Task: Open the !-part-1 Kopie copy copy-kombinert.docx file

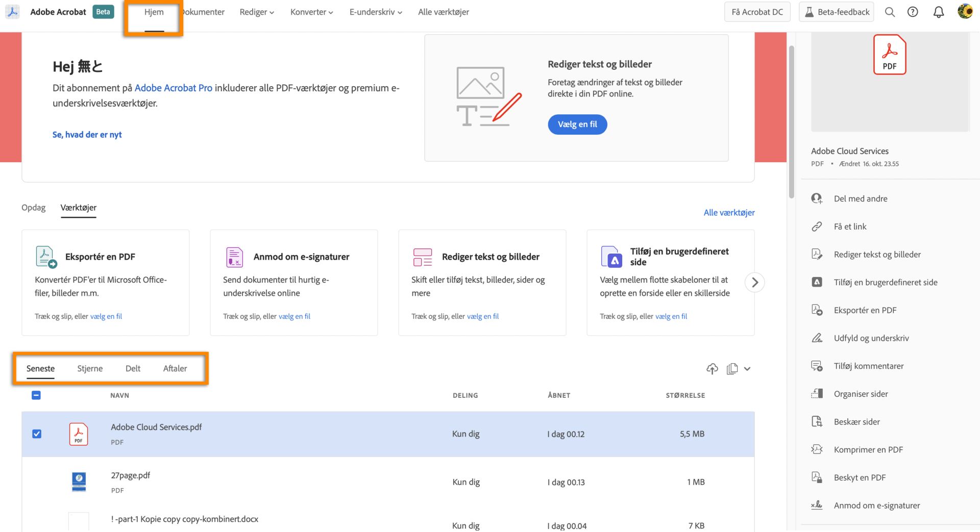Action: pos(184,519)
